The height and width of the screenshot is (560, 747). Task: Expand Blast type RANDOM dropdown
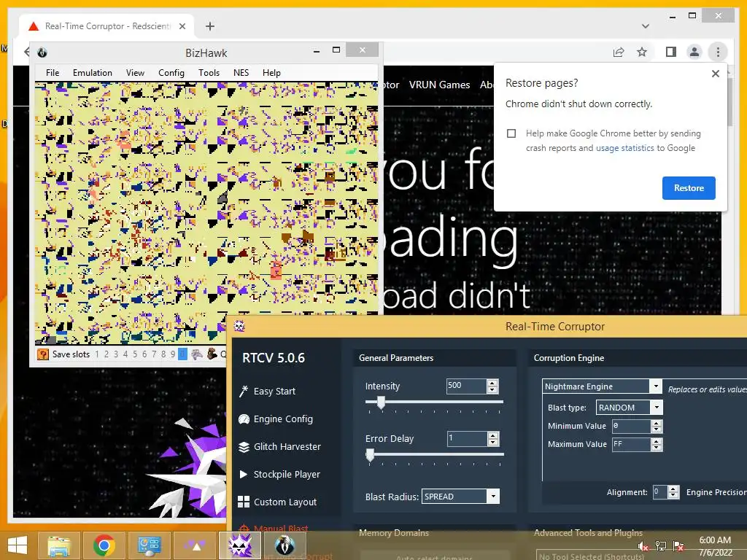tap(657, 407)
